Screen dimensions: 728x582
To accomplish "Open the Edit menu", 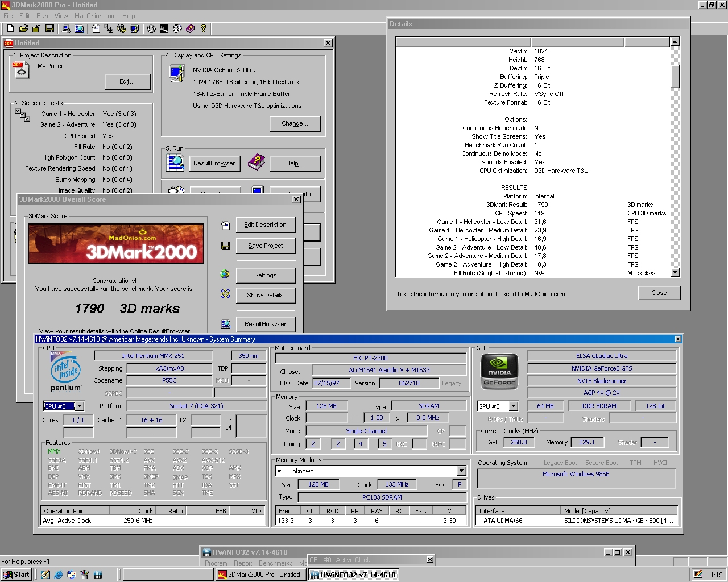I will tap(24, 16).
